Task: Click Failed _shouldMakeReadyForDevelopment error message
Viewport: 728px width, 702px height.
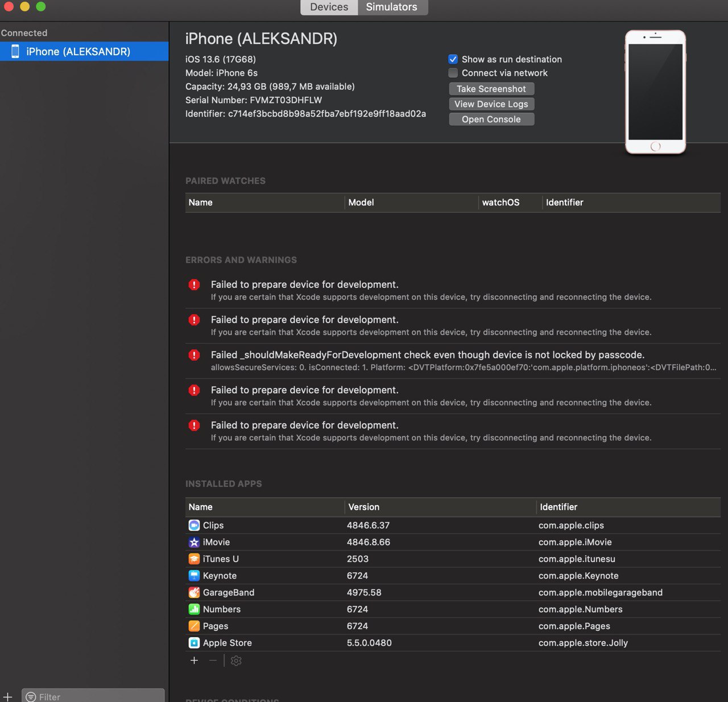Action: tap(428, 355)
